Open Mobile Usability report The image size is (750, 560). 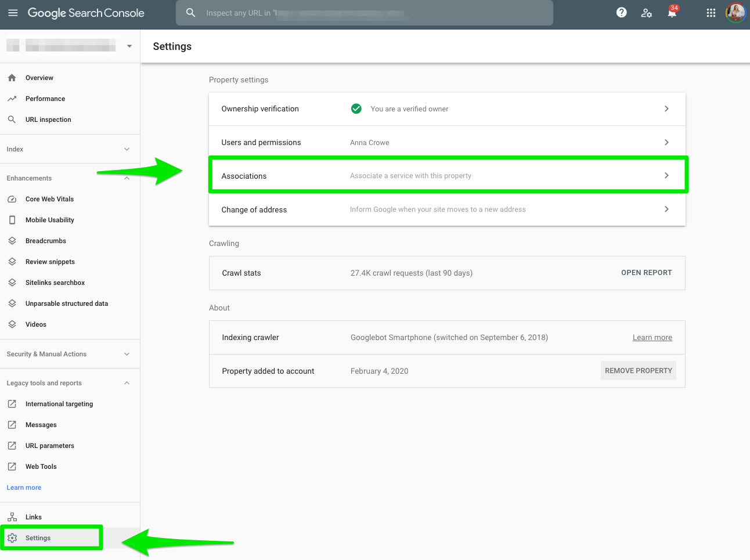50,220
